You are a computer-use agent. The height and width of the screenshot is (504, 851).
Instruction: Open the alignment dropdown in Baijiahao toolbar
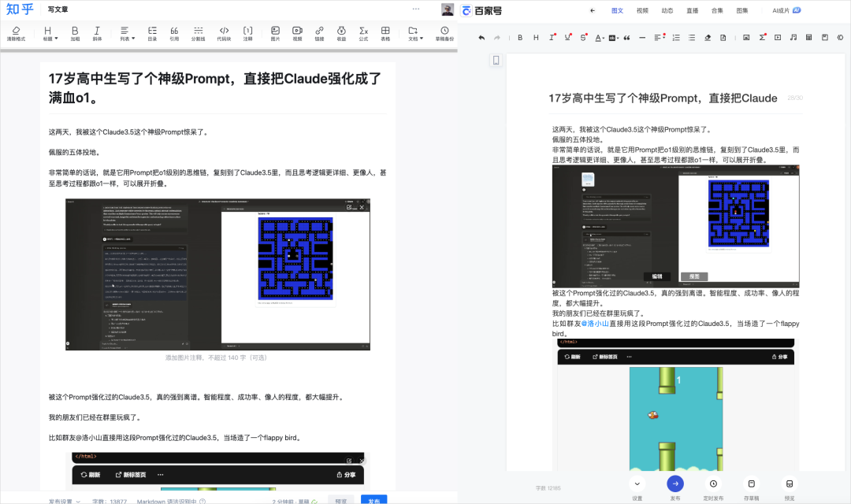660,38
